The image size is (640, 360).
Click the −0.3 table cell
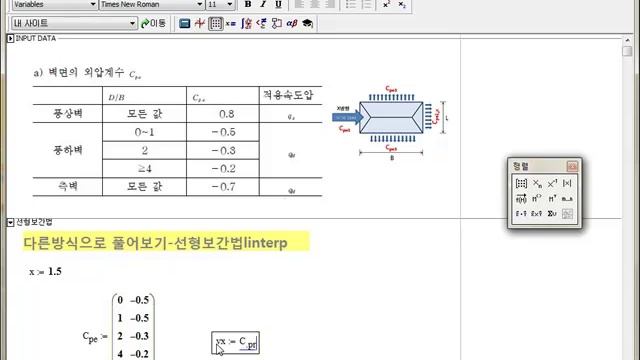tap(224, 151)
